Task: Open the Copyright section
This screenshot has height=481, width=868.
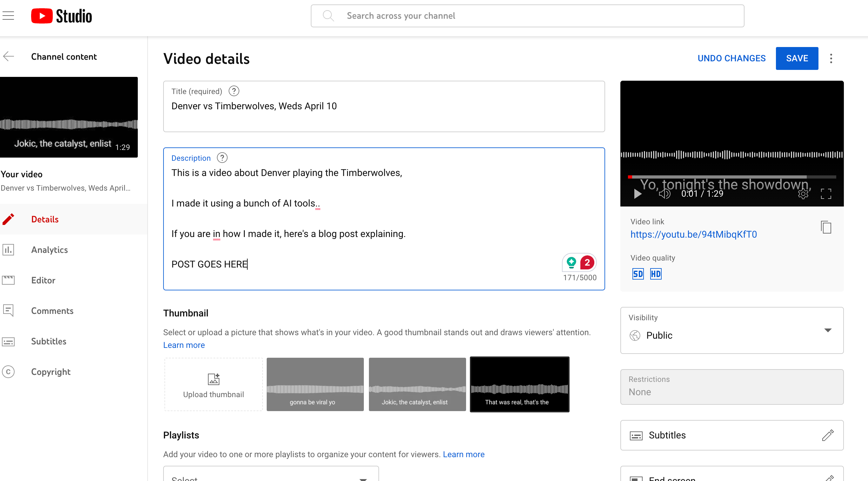Action: (73, 372)
